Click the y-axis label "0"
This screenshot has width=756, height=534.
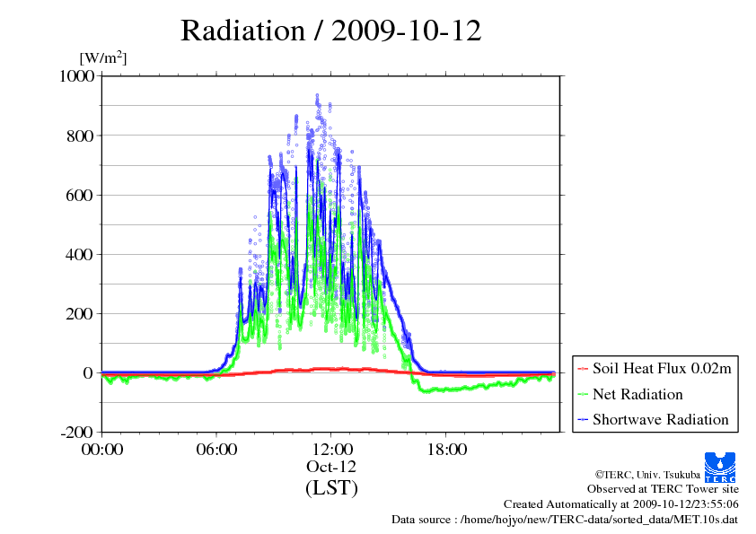point(88,373)
